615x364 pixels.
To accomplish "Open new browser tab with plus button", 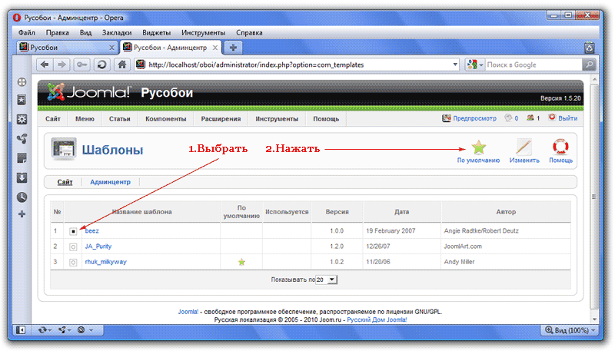I will (x=233, y=48).
